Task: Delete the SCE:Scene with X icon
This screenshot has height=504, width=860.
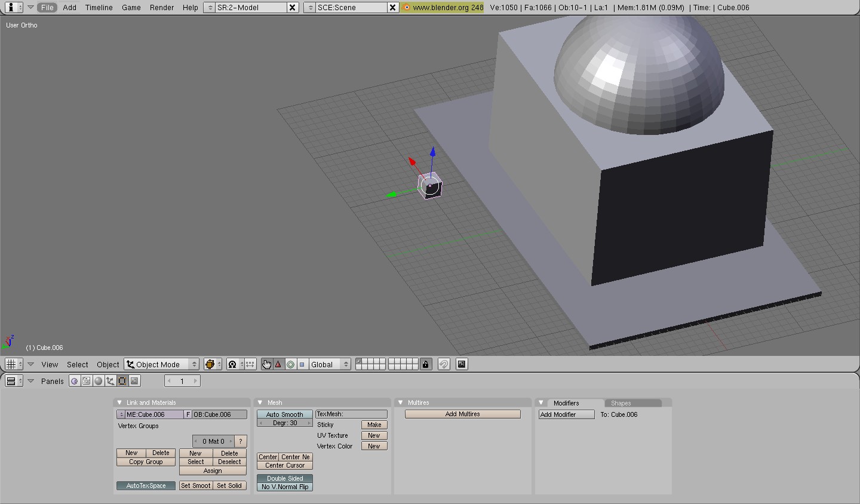Action: click(x=392, y=7)
